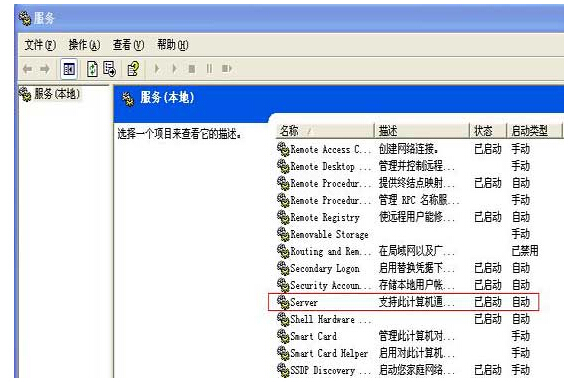581x382 pixels.
Task: Toggle the show/hide console tree icon
Action: click(x=69, y=69)
